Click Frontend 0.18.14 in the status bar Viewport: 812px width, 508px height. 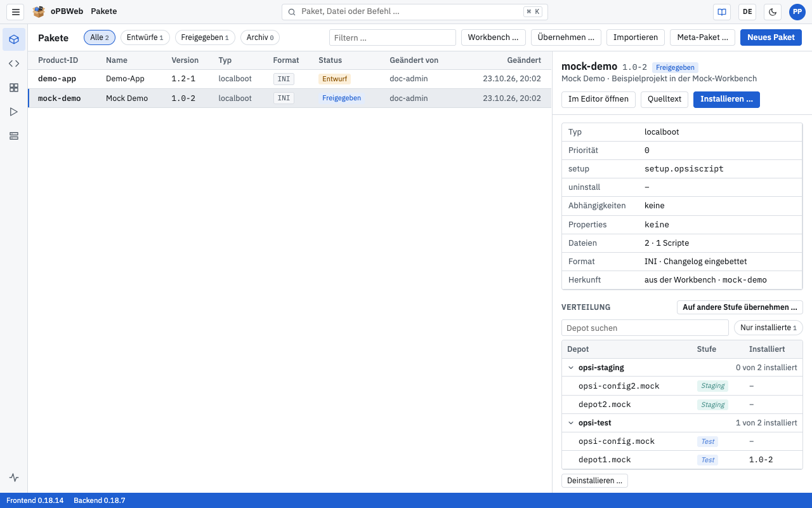tap(35, 500)
